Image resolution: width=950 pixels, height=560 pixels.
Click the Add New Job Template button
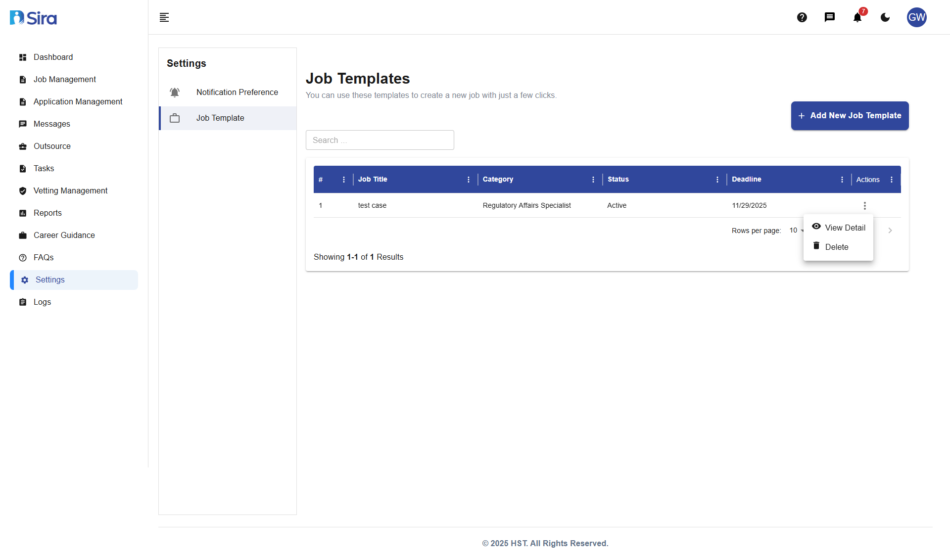(850, 115)
